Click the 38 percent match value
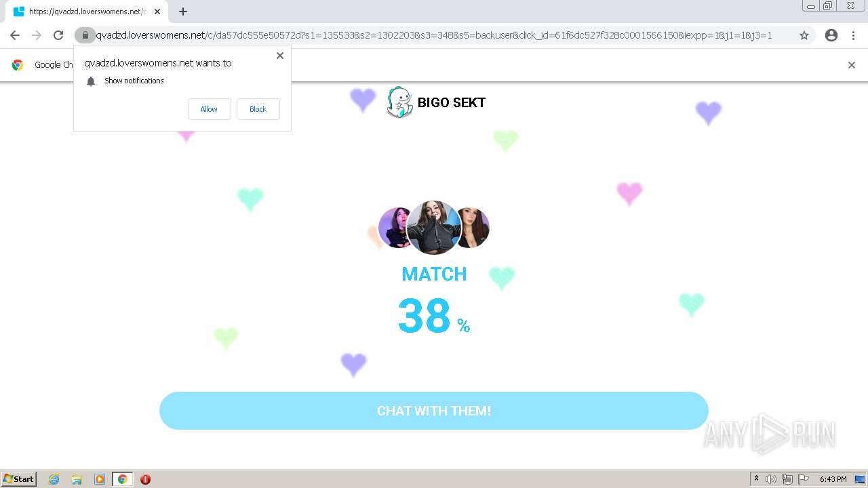This screenshot has width=868, height=488. [x=434, y=316]
